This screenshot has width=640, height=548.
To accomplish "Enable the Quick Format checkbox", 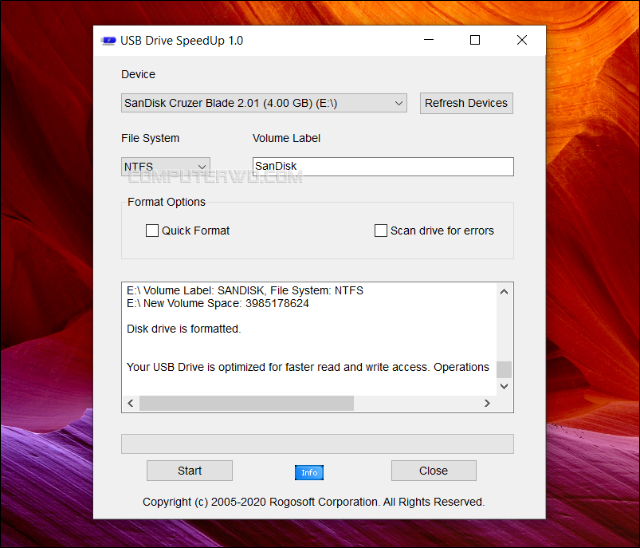I will [x=152, y=231].
